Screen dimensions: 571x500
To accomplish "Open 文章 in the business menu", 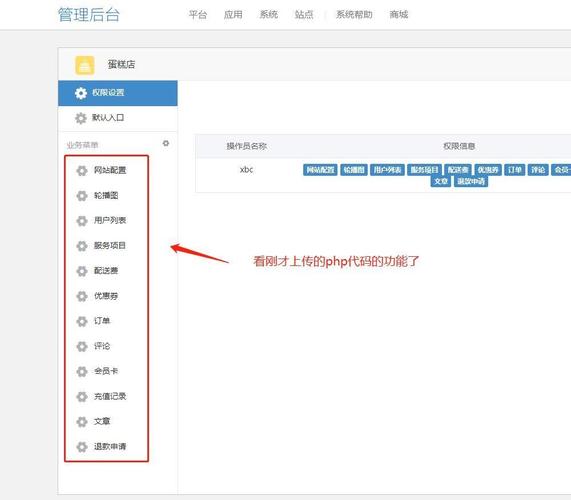I will [x=102, y=421].
